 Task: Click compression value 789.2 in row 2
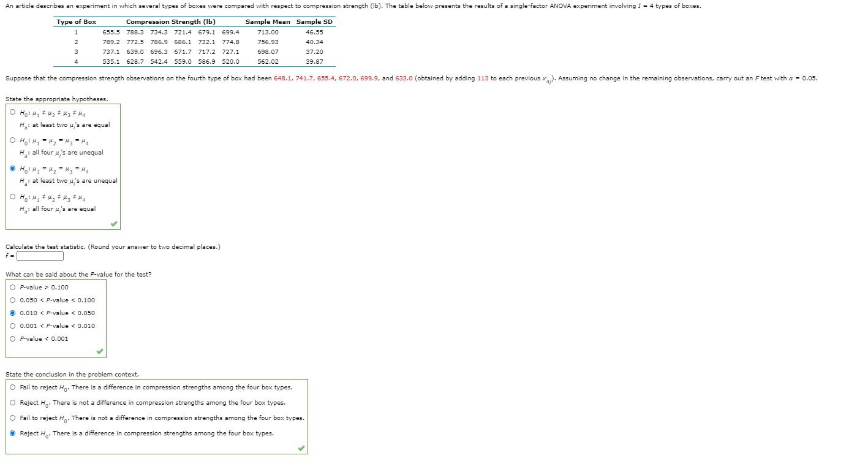111,42
